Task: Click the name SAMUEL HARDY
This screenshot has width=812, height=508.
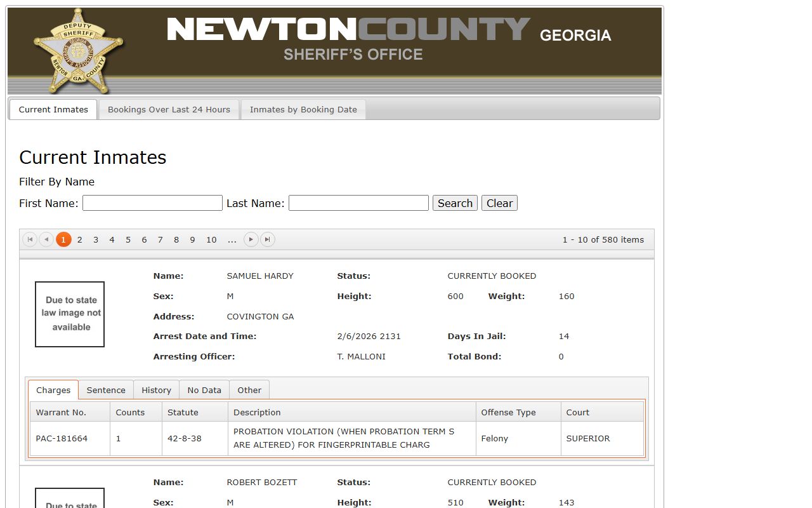Action: click(x=260, y=276)
